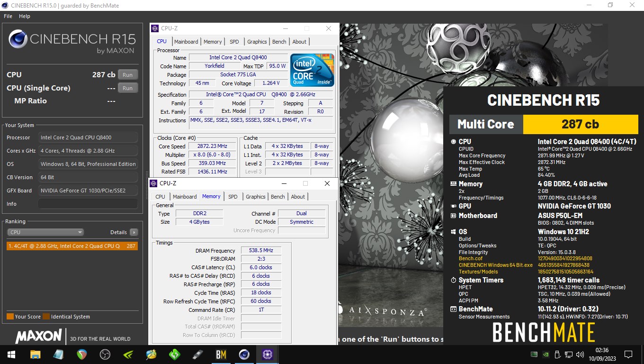Select Mainboard tab in lower CPU-Z window

pos(185,197)
